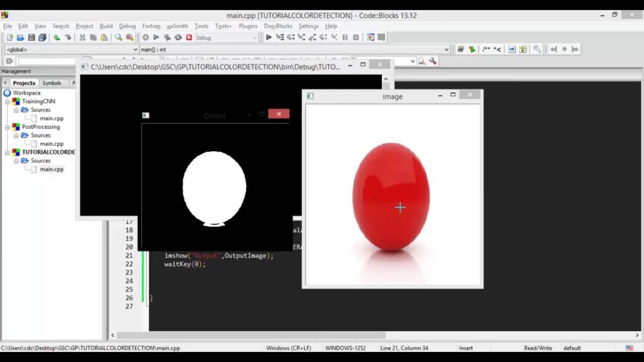Collapse the TrainingCNN project node
644x362 pixels.
pyautogui.click(x=8, y=101)
